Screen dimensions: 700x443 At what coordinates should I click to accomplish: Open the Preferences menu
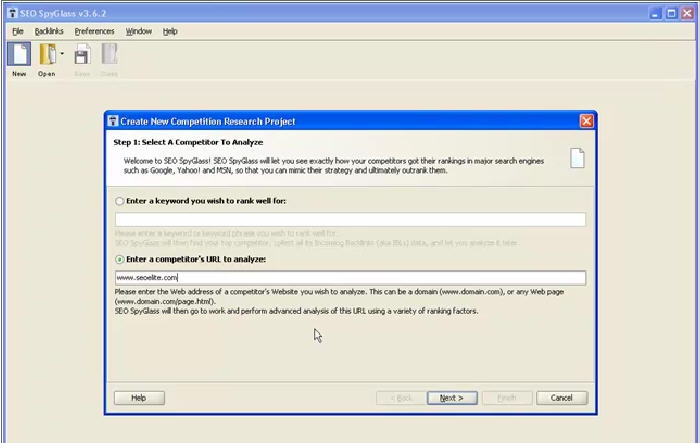[94, 31]
